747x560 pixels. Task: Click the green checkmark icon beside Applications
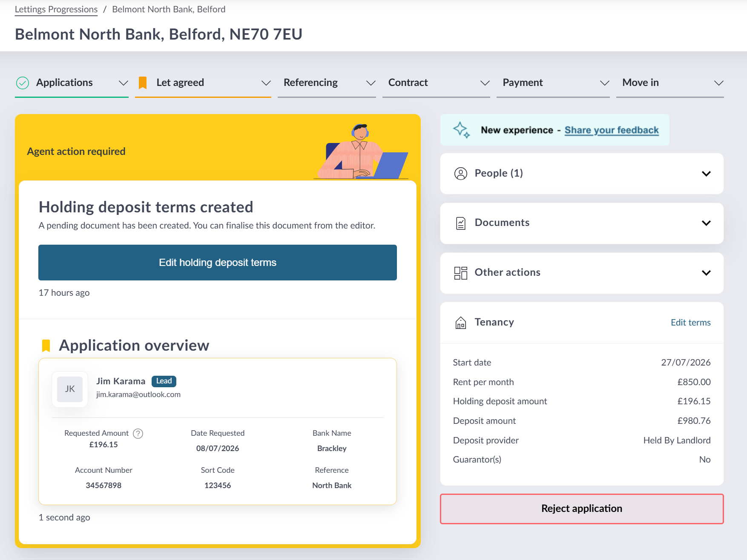pos(23,83)
